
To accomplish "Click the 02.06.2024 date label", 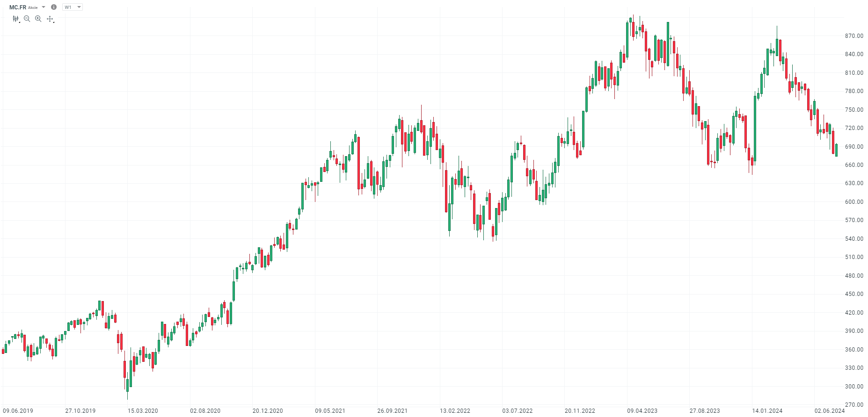I will pos(830,411).
